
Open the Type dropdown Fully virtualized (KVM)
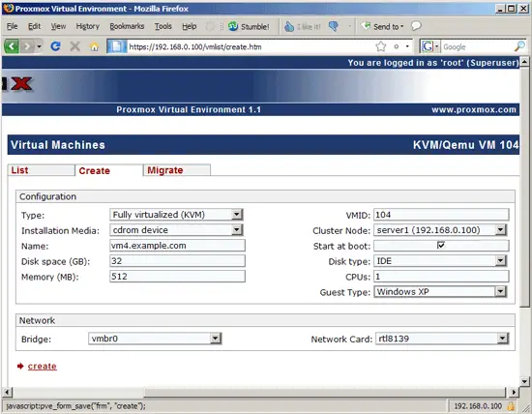tap(176, 215)
